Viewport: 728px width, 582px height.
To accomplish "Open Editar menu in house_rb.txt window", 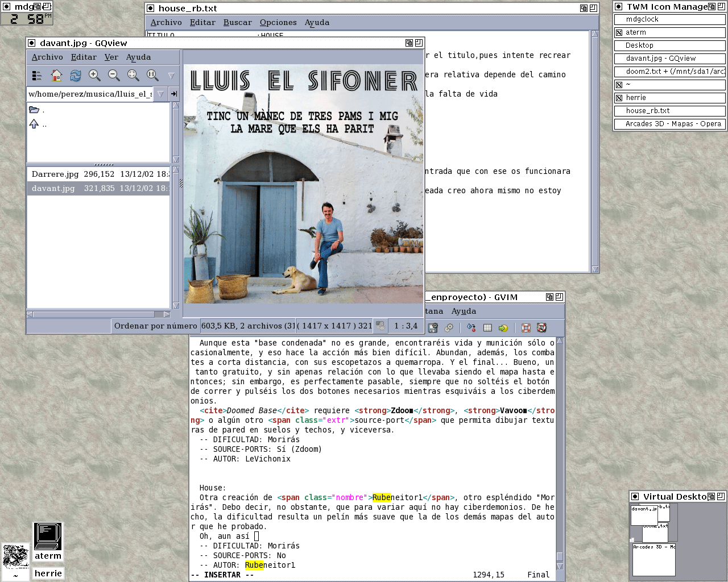I will point(202,22).
